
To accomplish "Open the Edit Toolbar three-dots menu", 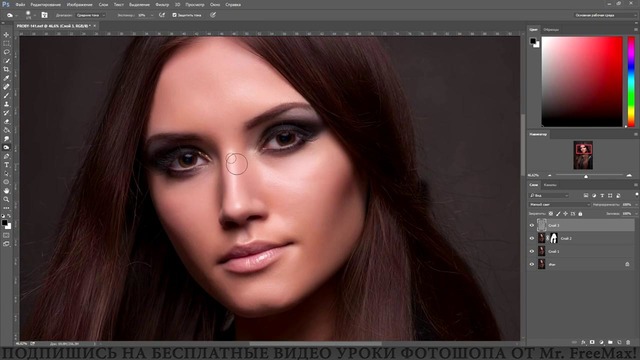I will (x=6, y=208).
